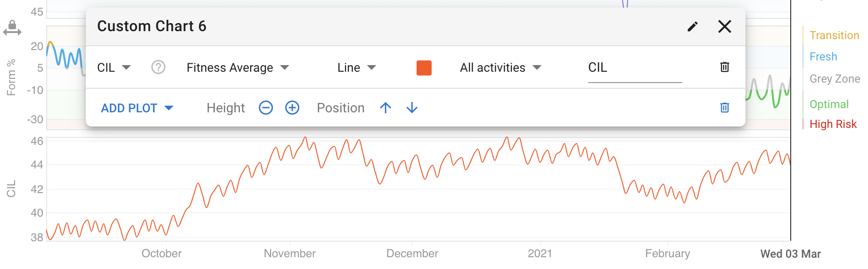Expand the All activities filter dropdown
Viewport: 868px width, 269px height.
501,67
